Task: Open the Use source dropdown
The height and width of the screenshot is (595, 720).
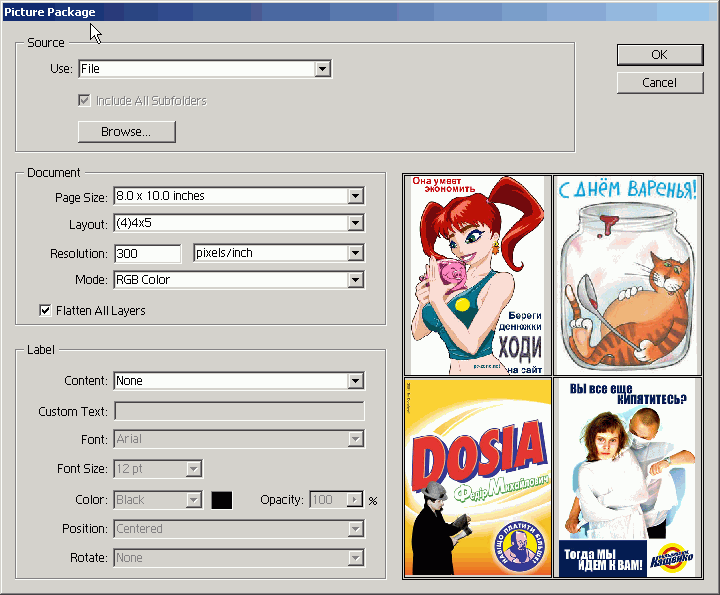Action: 205,69
